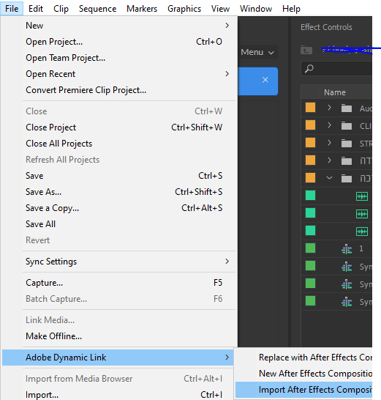Image resolution: width=381 pixels, height=400 pixels.
Task: Close the blue panel with X
Action: click(x=265, y=80)
